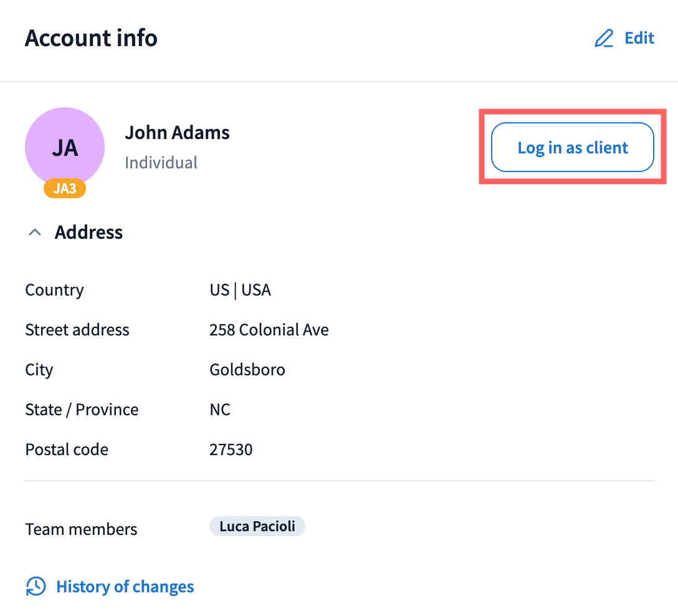Click the Edit text link
The image size is (678, 616).
pyautogui.click(x=639, y=38)
